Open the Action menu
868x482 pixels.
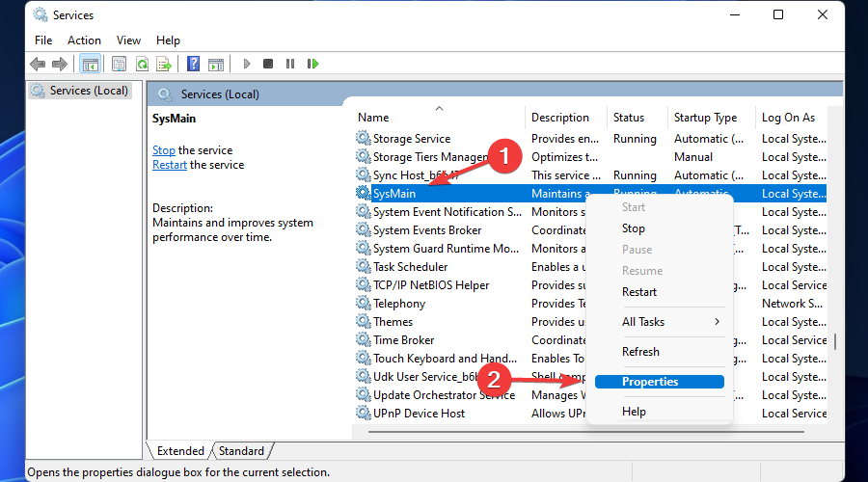tap(84, 40)
